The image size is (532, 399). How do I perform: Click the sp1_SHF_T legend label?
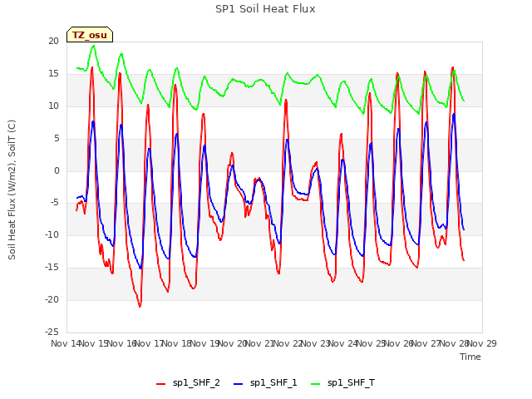tap(351, 382)
